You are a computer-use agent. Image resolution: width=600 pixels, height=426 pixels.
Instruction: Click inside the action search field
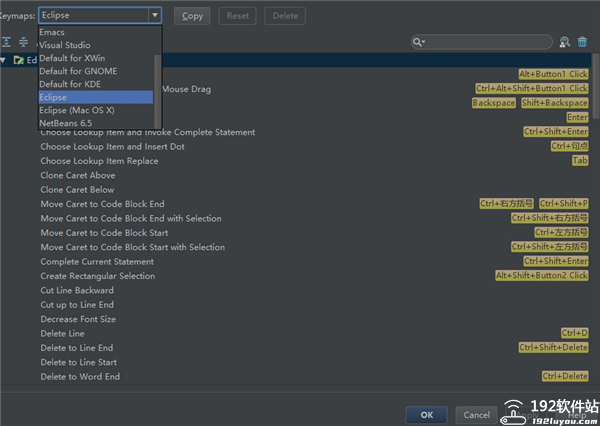click(482, 42)
